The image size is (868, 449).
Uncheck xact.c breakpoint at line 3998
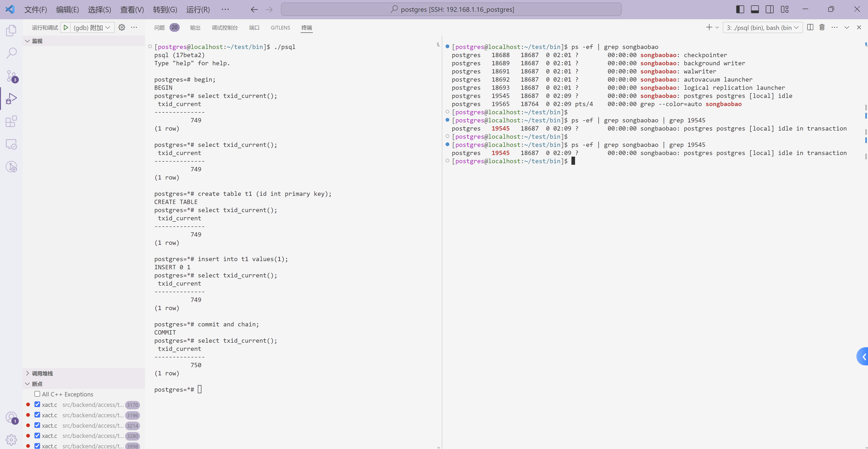37,446
